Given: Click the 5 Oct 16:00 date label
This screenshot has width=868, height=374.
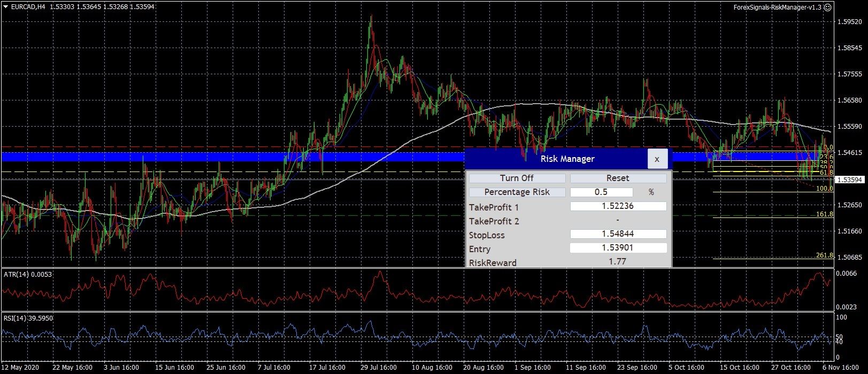Looking at the screenshot, I should tap(687, 368).
